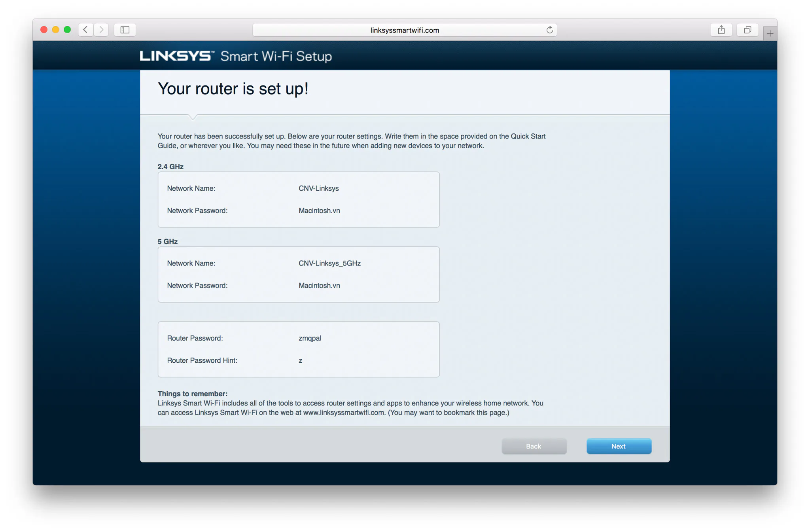Click the 'Router Password Hint:' label
Image resolution: width=810 pixels, height=532 pixels.
click(x=202, y=360)
